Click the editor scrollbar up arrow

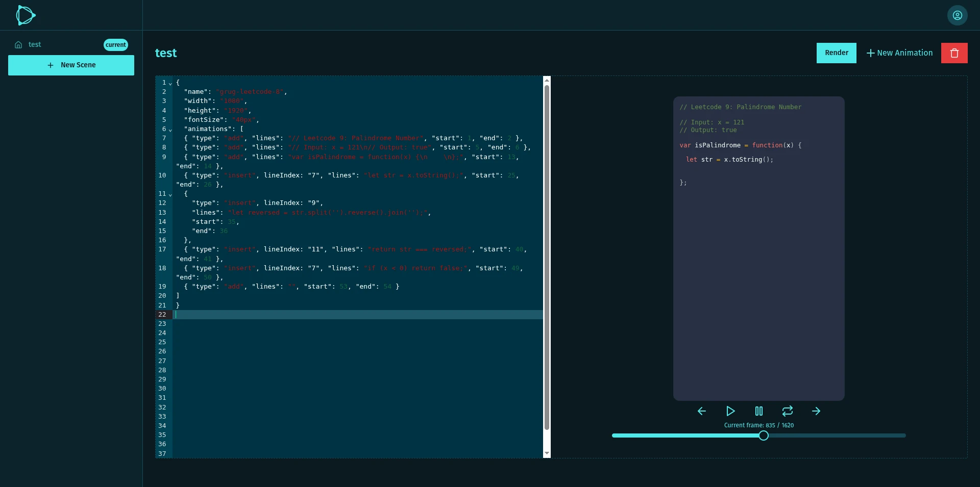pos(547,80)
